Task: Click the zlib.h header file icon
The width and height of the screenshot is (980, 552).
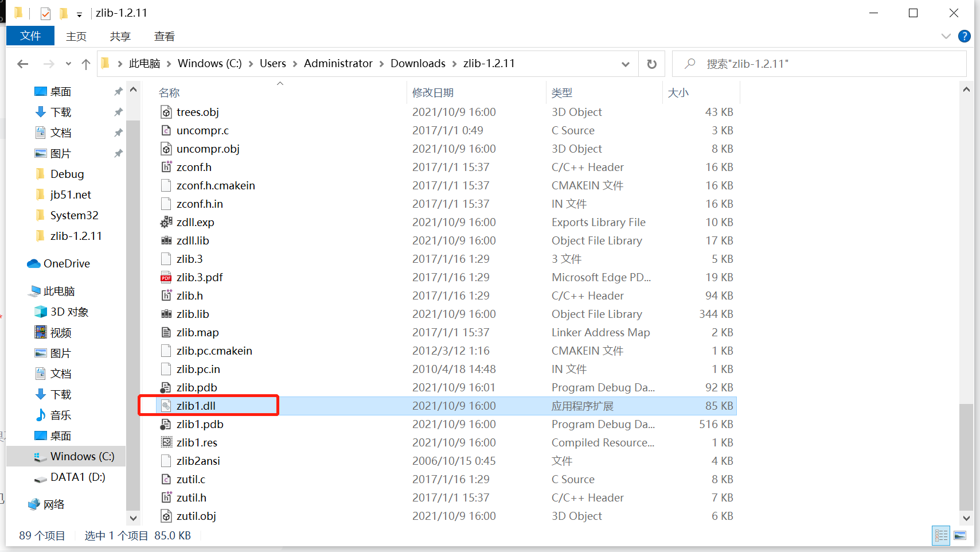Action: [x=166, y=296]
